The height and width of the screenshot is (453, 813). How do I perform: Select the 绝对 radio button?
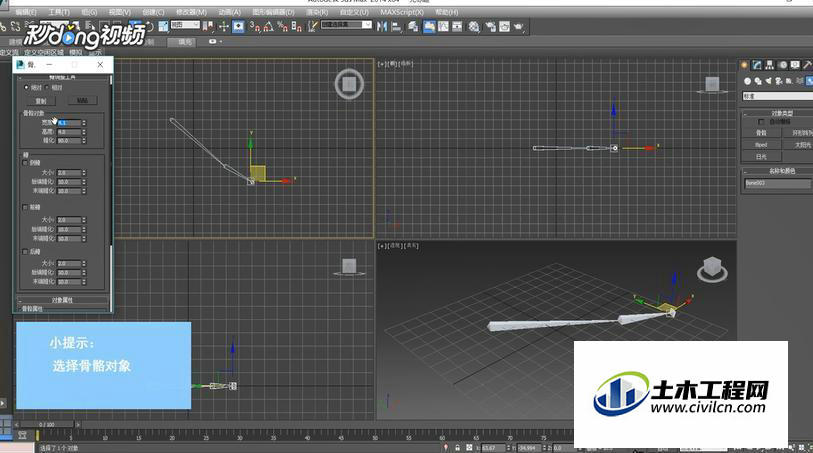click(26, 88)
